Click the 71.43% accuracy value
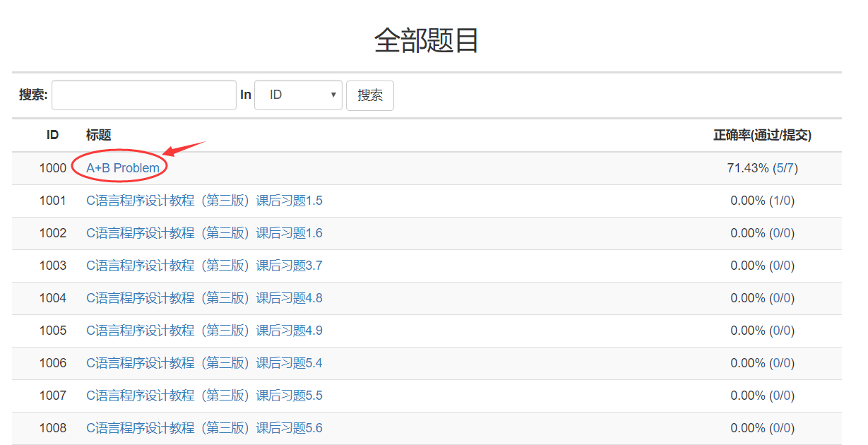Screen dimensions: 868x445 click(x=748, y=168)
